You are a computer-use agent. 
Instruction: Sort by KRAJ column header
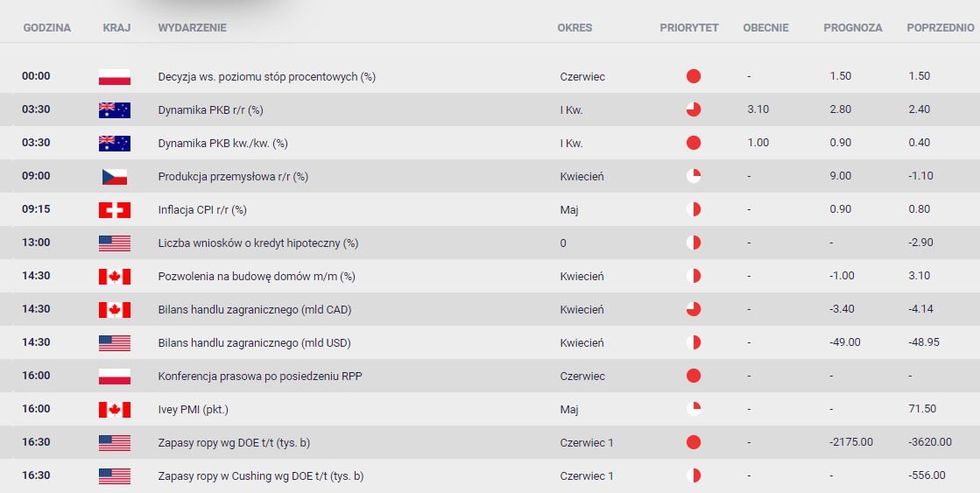tap(116, 28)
